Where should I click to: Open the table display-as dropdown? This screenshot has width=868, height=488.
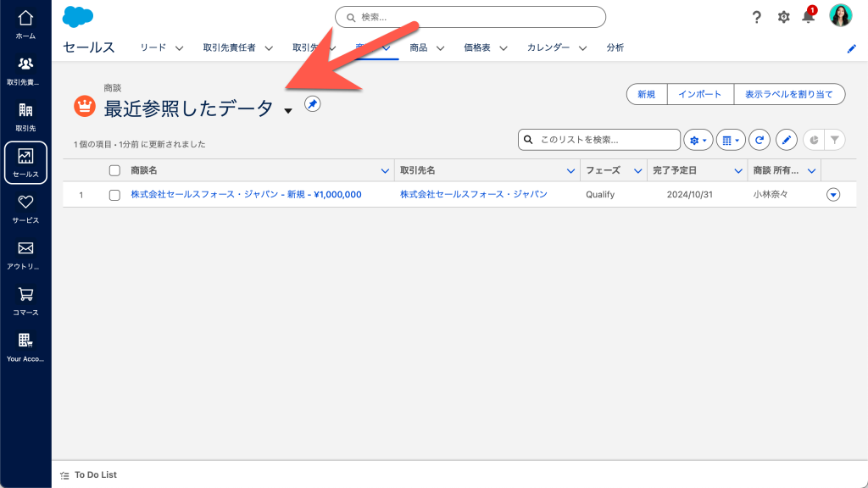point(731,140)
